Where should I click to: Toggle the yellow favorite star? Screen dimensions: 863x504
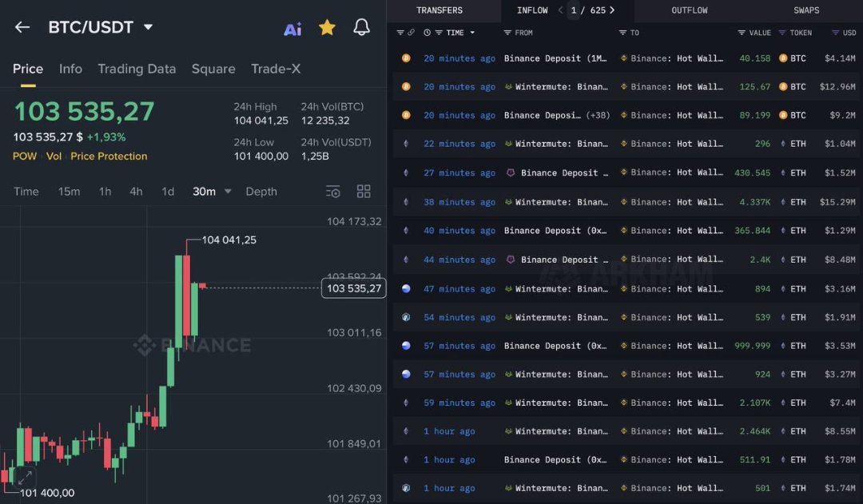pyautogui.click(x=327, y=28)
